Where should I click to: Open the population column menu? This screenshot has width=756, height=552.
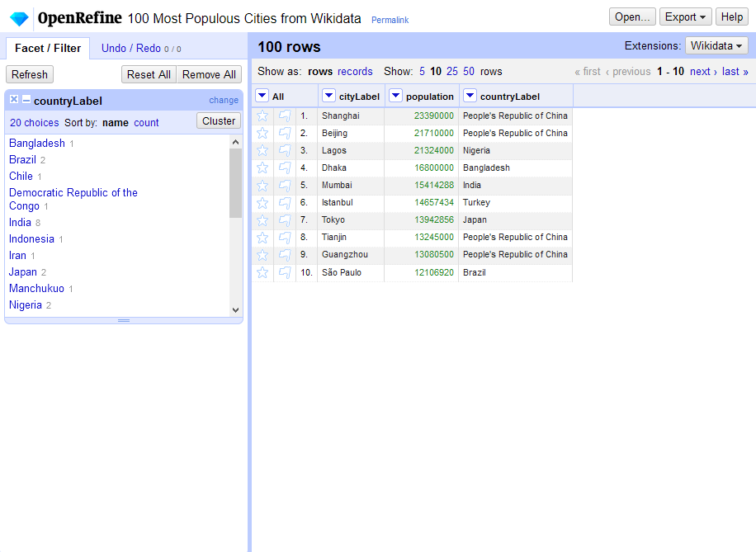click(x=395, y=96)
